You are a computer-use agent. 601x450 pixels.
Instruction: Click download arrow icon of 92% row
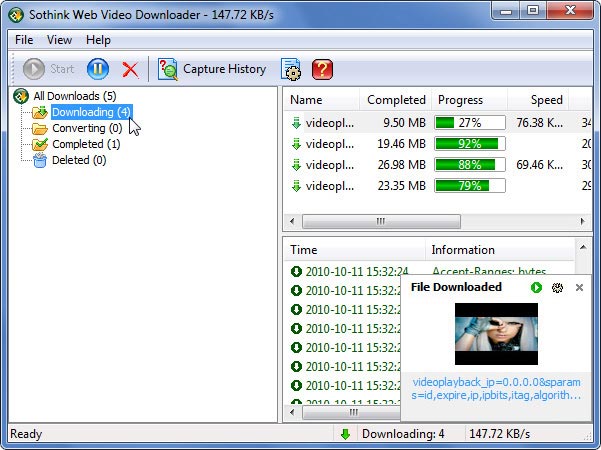click(x=296, y=144)
